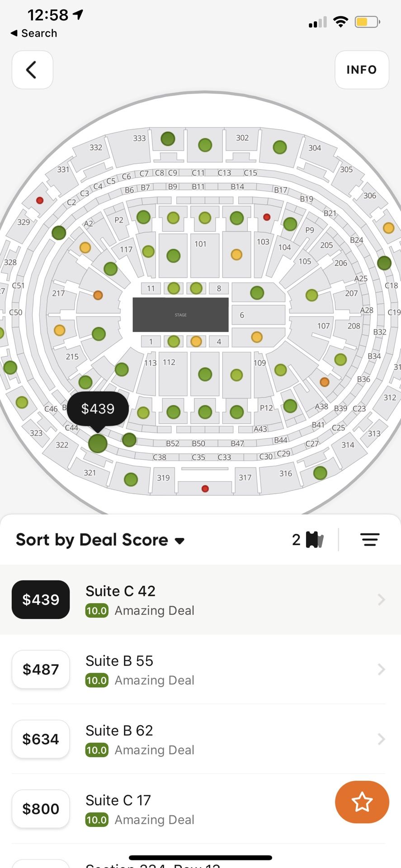Open the filter options icon

tap(370, 539)
